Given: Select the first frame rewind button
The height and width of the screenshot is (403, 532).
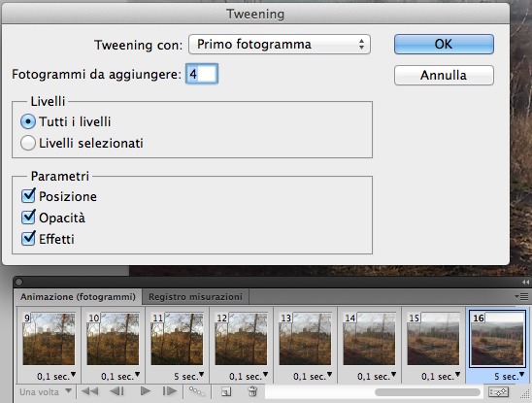Looking at the screenshot, I should (x=90, y=391).
